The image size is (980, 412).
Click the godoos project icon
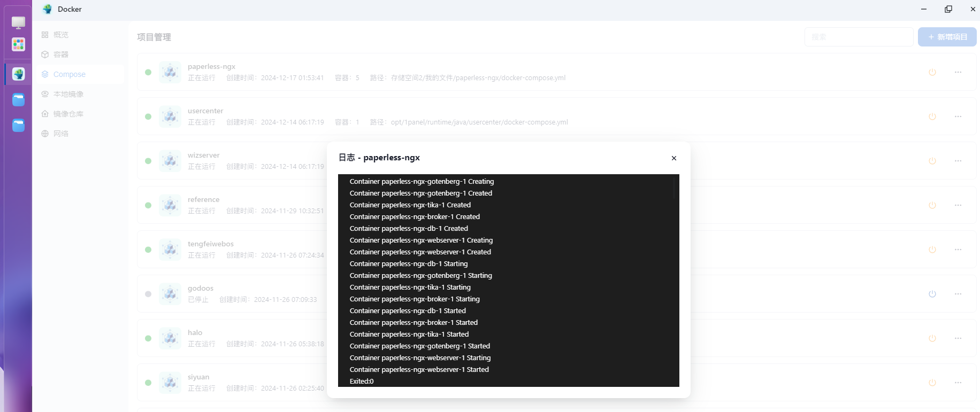(170, 294)
